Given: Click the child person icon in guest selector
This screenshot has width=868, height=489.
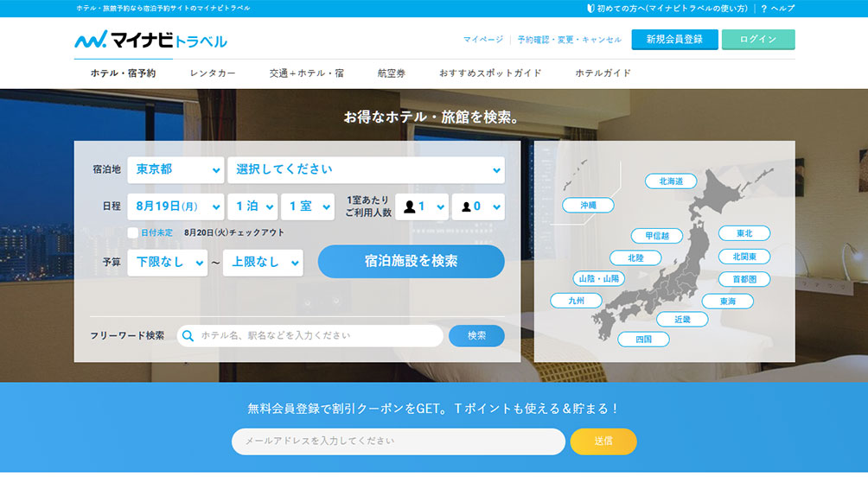Looking at the screenshot, I should 466,206.
